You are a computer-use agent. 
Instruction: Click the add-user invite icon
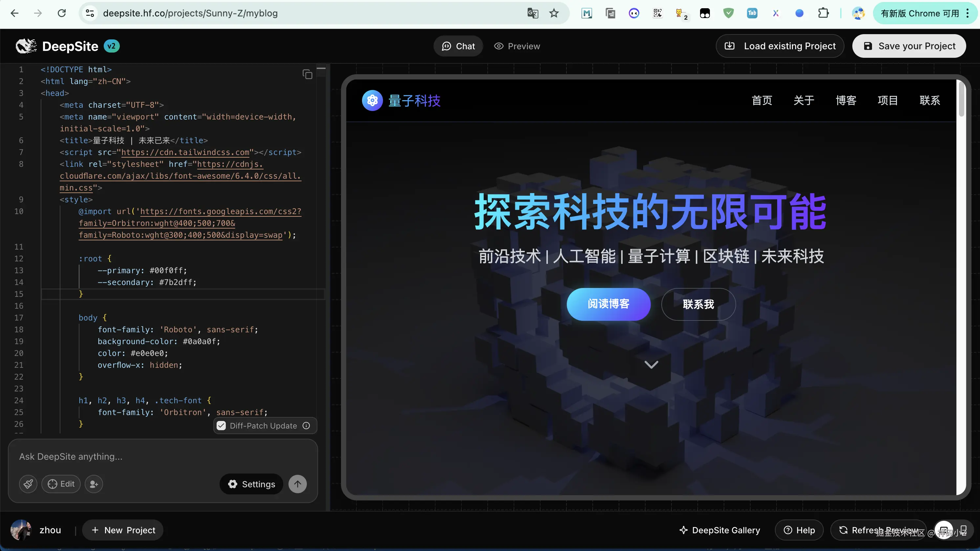click(94, 484)
